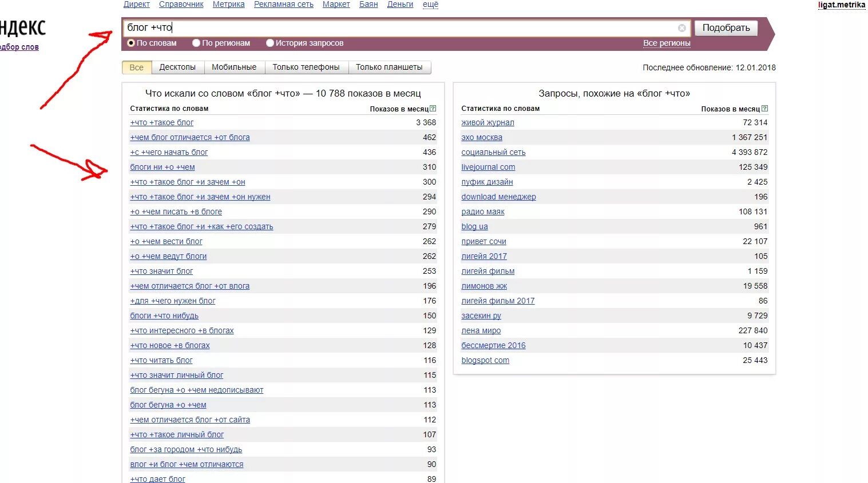Viewport: 868px width, 483px height.
Task: Open query '+чем отличается блог +от влога'
Action: click(190, 286)
